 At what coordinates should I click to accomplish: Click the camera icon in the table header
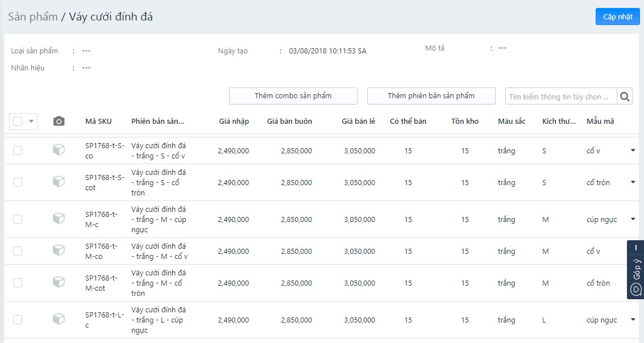pos(59,121)
